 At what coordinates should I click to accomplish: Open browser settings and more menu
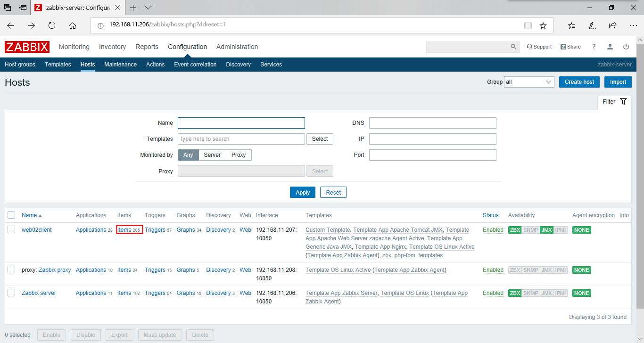pos(633,25)
